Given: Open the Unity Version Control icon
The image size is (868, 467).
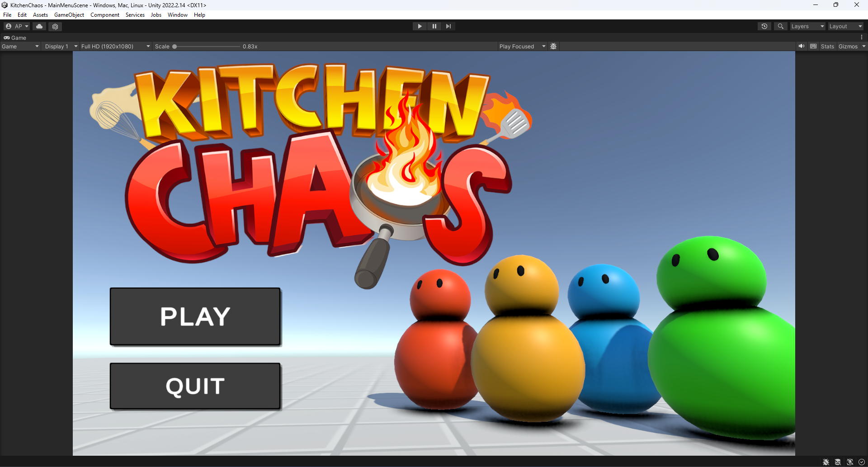Looking at the screenshot, I should [x=55, y=26].
